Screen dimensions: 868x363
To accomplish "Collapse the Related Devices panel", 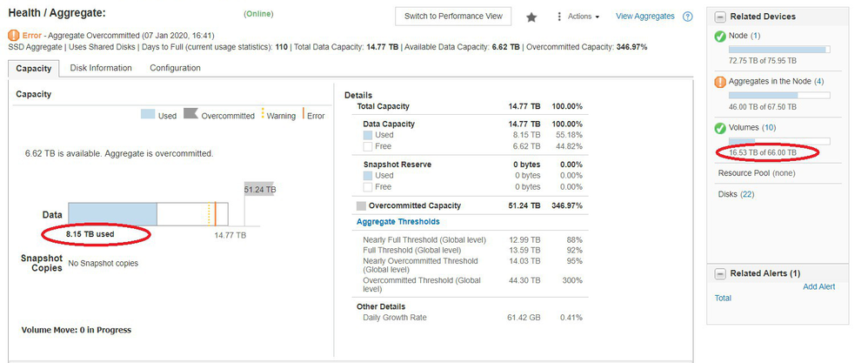I will pyautogui.click(x=719, y=17).
